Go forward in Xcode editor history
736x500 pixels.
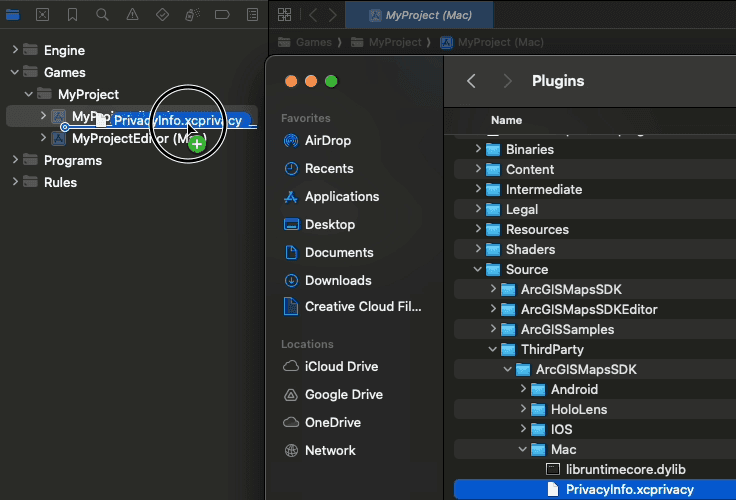pyautogui.click(x=333, y=15)
